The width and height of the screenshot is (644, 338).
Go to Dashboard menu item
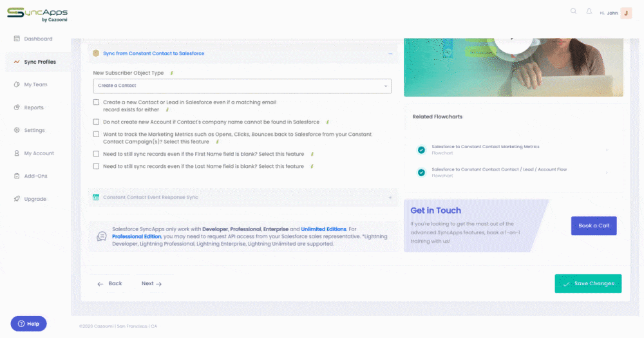click(x=38, y=39)
